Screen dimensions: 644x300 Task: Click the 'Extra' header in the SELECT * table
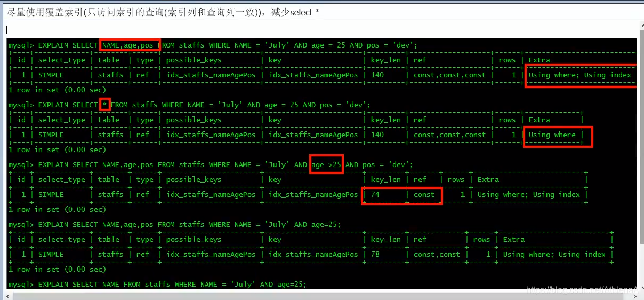540,120
